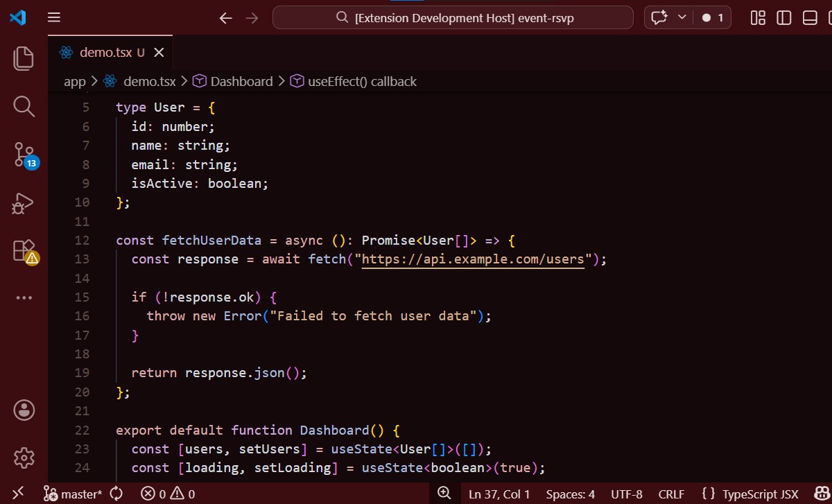This screenshot has width=832, height=504.
Task: Close the demo.tsx tab
Action: click(x=159, y=53)
